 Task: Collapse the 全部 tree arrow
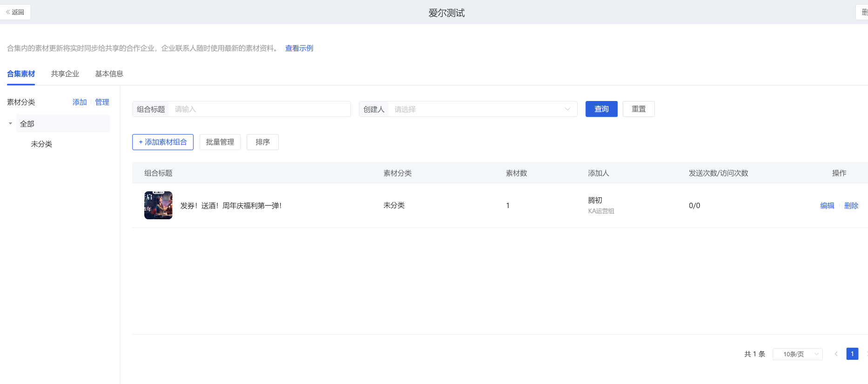[x=10, y=124]
